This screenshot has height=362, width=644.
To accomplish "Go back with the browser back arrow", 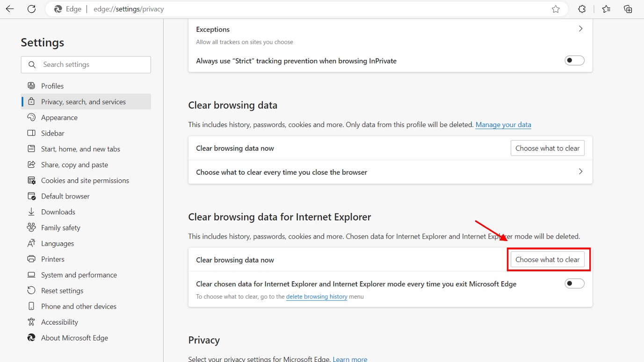I will [x=10, y=9].
